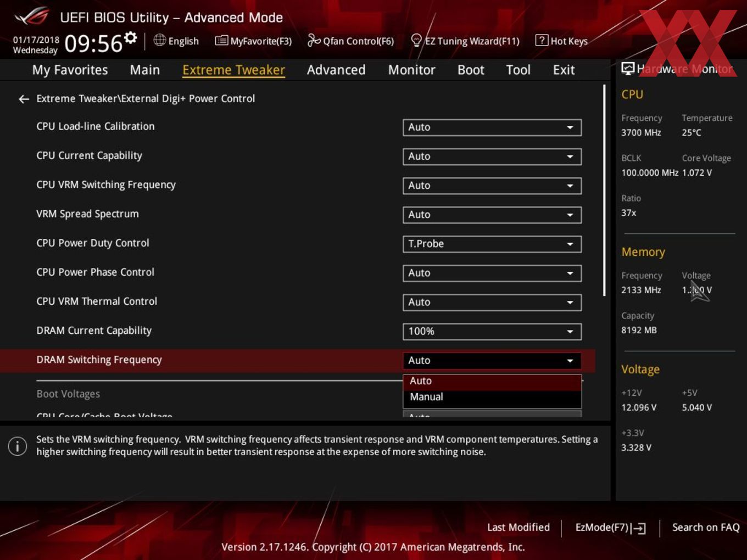Select CPU Power Duty Control label

[x=93, y=243]
